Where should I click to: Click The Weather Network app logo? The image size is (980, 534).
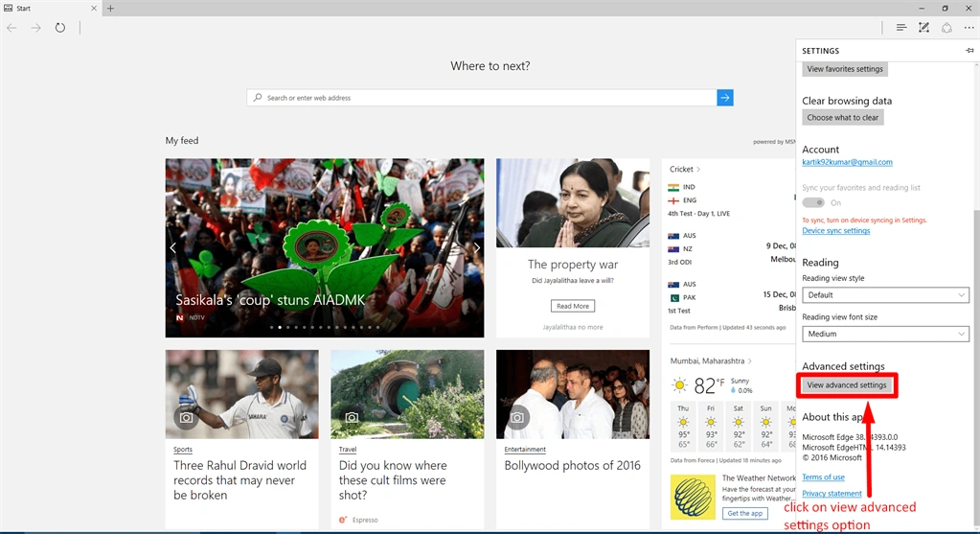click(693, 498)
